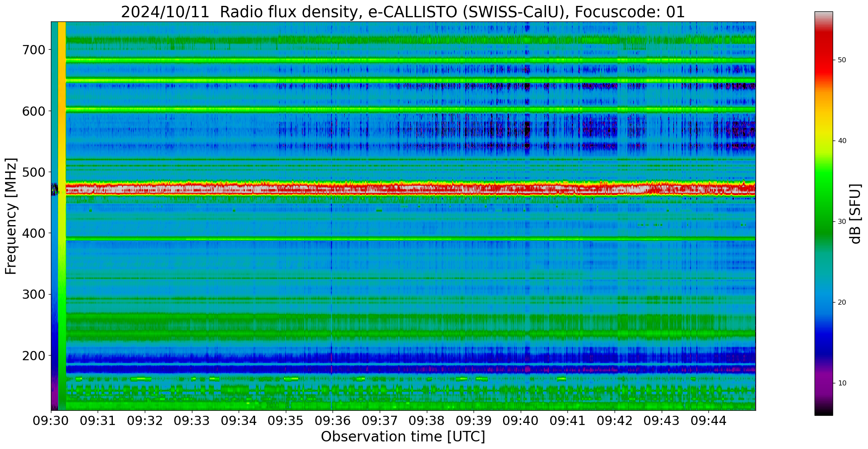
Task: Click the colorbar tick label 30
Action: coord(842,222)
